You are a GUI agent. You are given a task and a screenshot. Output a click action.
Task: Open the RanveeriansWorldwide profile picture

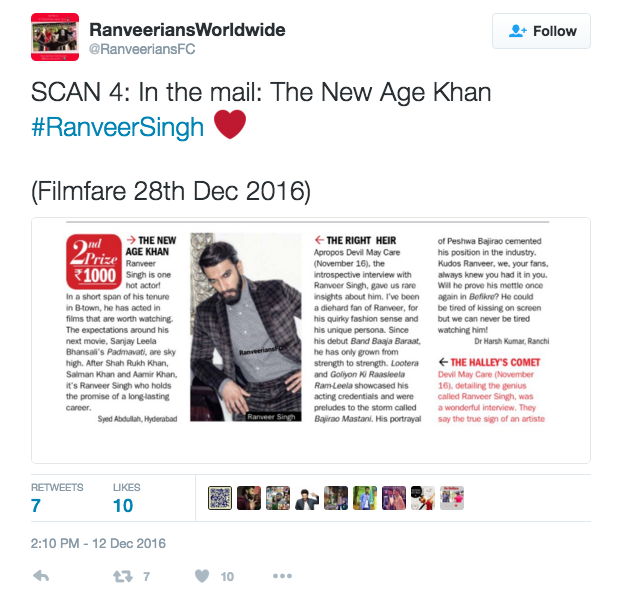(55, 37)
